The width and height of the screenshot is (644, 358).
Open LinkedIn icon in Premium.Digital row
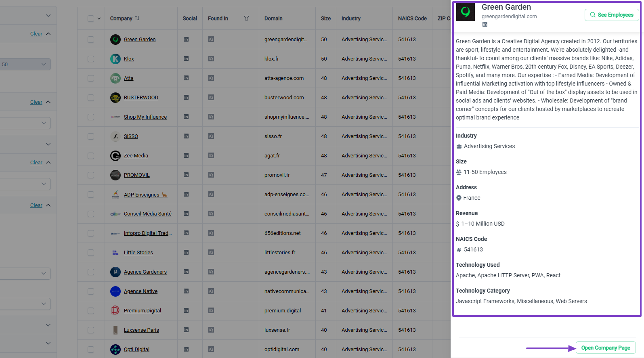pyautogui.click(x=186, y=310)
